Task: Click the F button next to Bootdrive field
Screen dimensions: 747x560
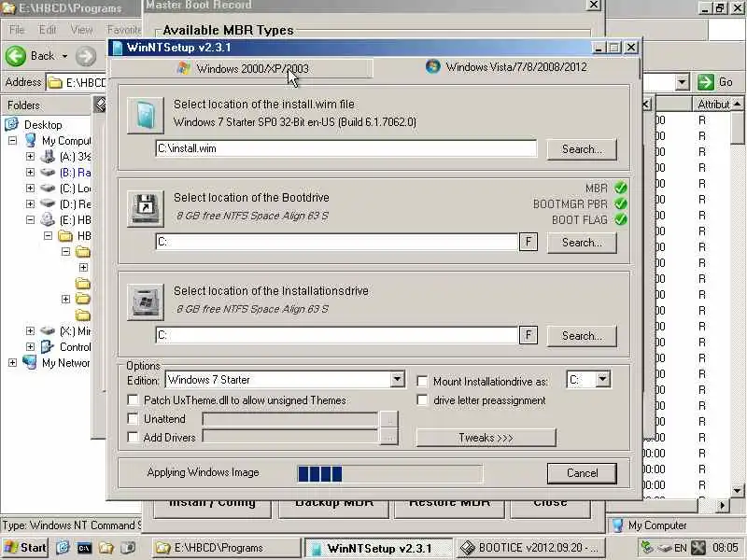Action: pos(529,242)
